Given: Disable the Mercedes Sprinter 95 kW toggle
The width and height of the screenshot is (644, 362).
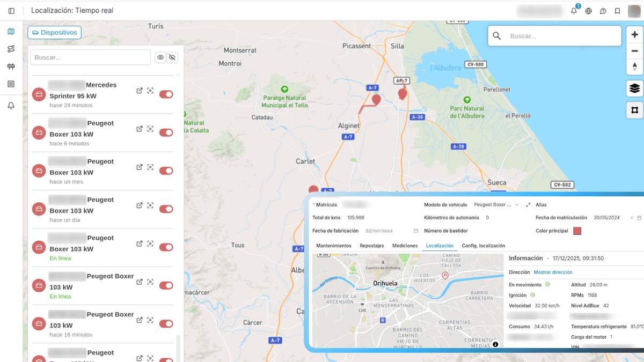Looking at the screenshot, I should pos(166,94).
